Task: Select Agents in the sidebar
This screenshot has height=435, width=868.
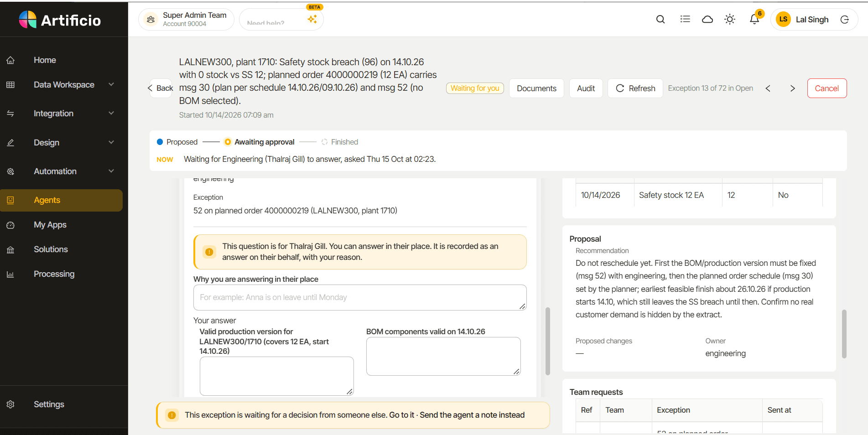Action: click(61, 200)
